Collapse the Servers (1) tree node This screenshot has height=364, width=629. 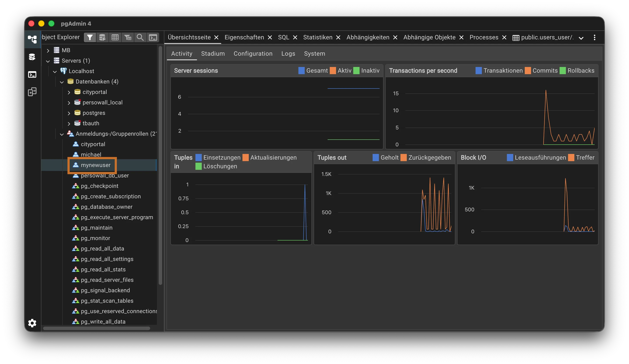point(48,61)
